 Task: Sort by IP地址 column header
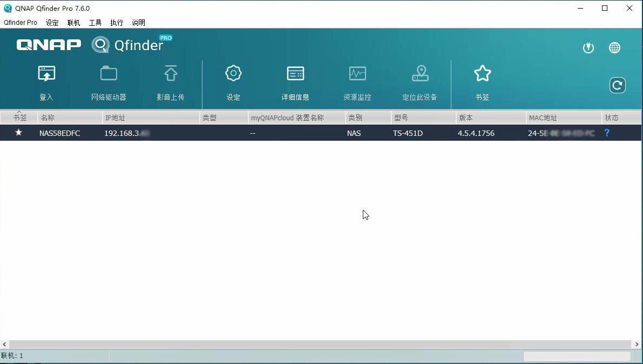tap(151, 118)
